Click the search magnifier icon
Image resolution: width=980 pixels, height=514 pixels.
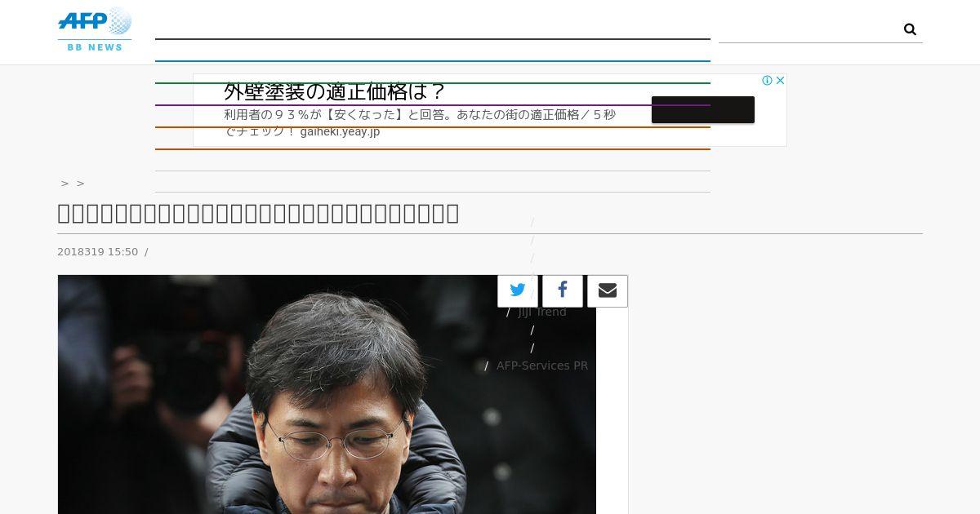coord(910,29)
